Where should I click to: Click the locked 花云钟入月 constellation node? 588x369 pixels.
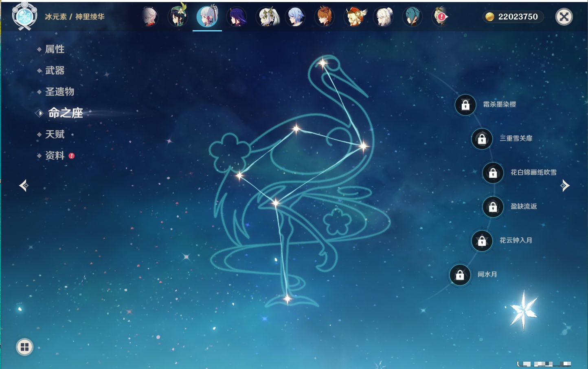click(x=482, y=241)
